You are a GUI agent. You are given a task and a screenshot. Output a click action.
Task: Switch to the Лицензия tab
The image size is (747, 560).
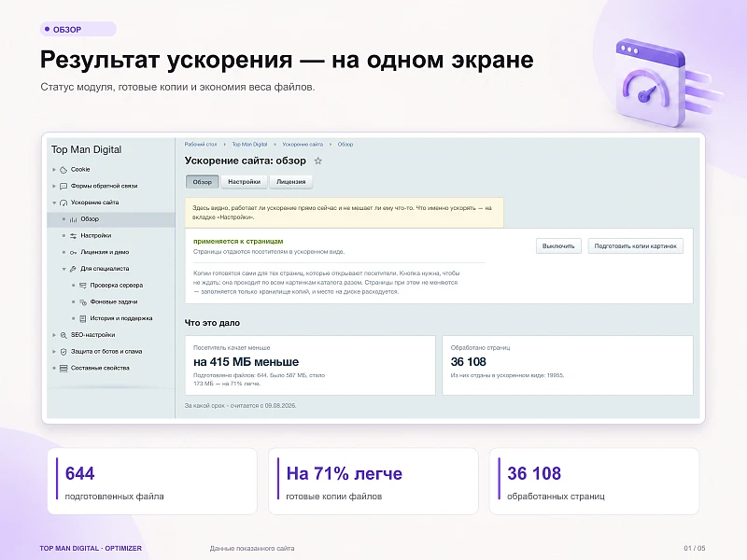[290, 182]
